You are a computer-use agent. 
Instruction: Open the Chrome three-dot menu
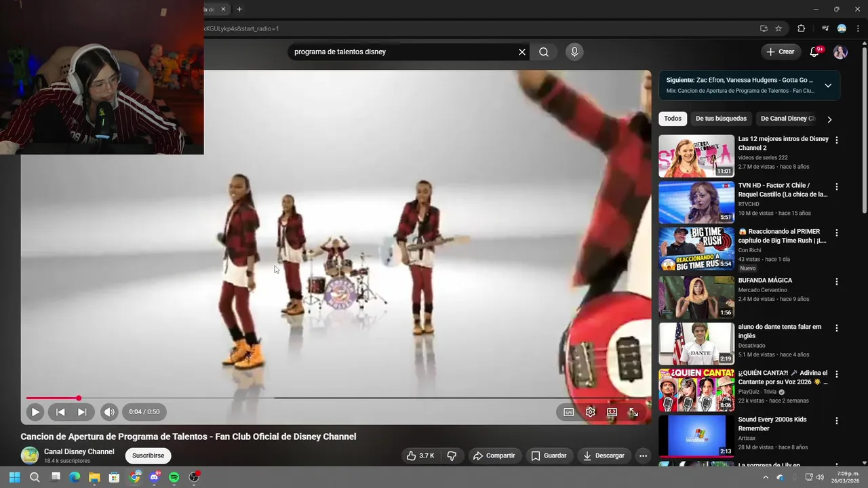(859, 28)
